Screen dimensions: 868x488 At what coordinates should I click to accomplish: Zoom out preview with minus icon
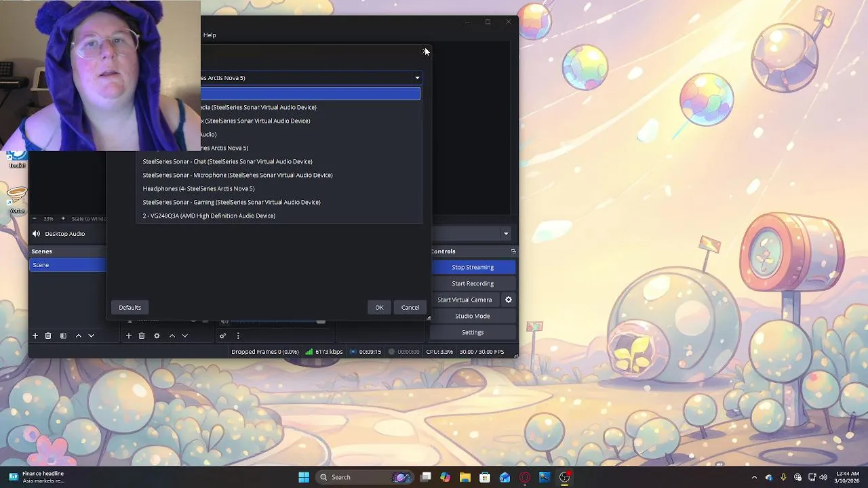coord(35,218)
